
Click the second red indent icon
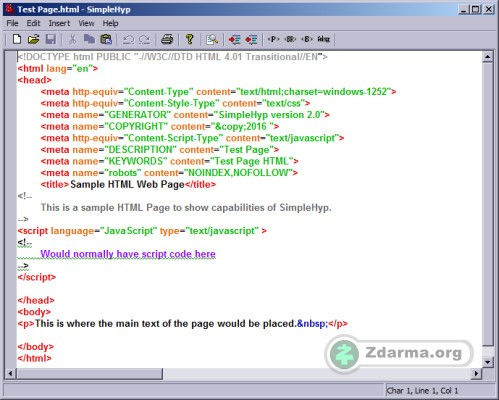(x=251, y=40)
